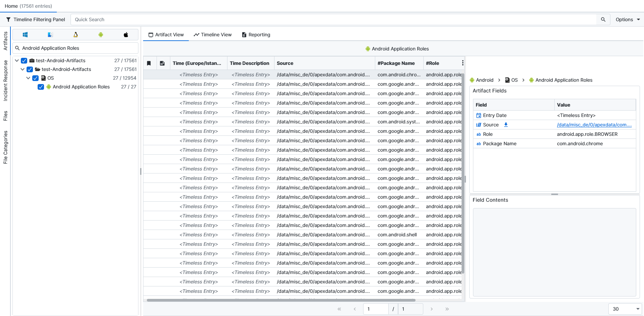Open the Source path link in Artifact Fields
Viewport: 644px width, 316px height.
594,125
